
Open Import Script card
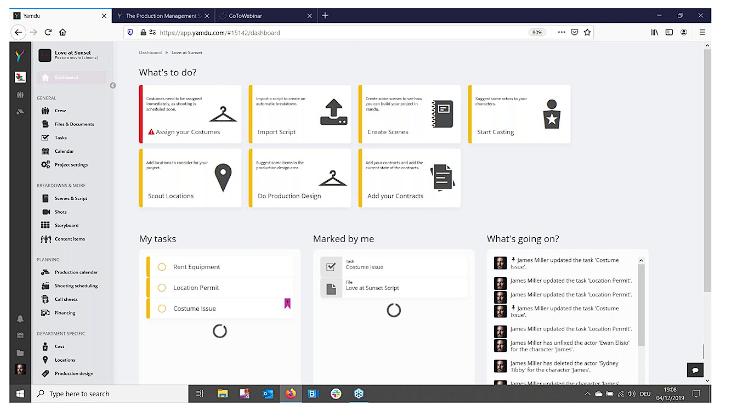coord(300,114)
